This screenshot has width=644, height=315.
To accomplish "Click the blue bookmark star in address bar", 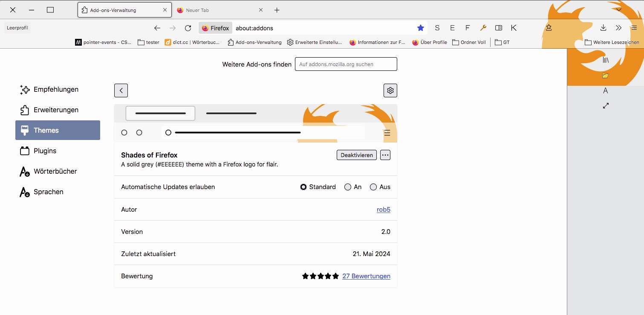I will tap(421, 28).
